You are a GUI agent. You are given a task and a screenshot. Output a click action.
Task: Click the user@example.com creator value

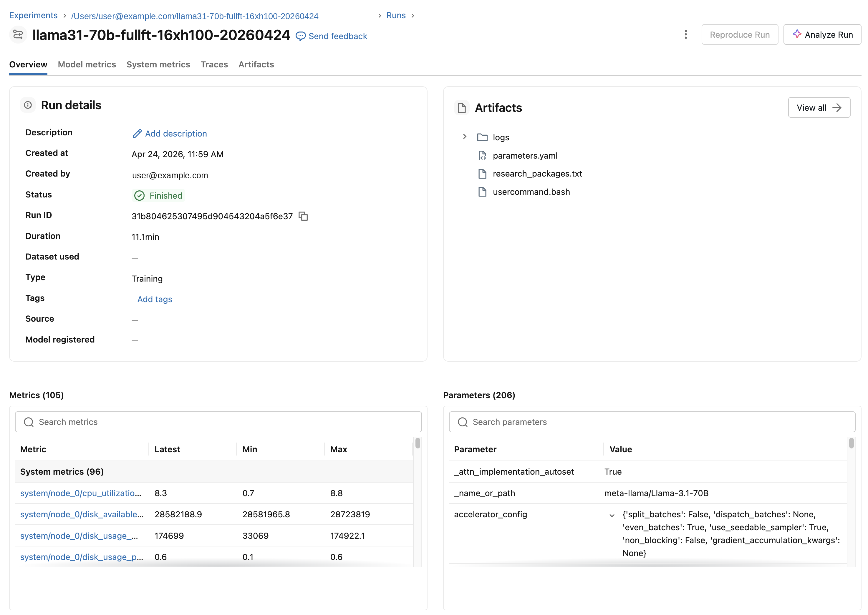[170, 175]
